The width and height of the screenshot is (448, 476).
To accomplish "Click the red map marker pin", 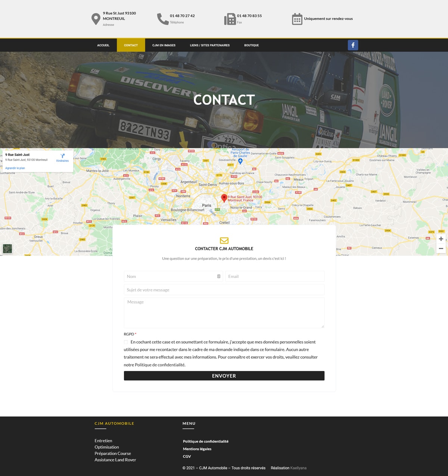I will pyautogui.click(x=224, y=198).
